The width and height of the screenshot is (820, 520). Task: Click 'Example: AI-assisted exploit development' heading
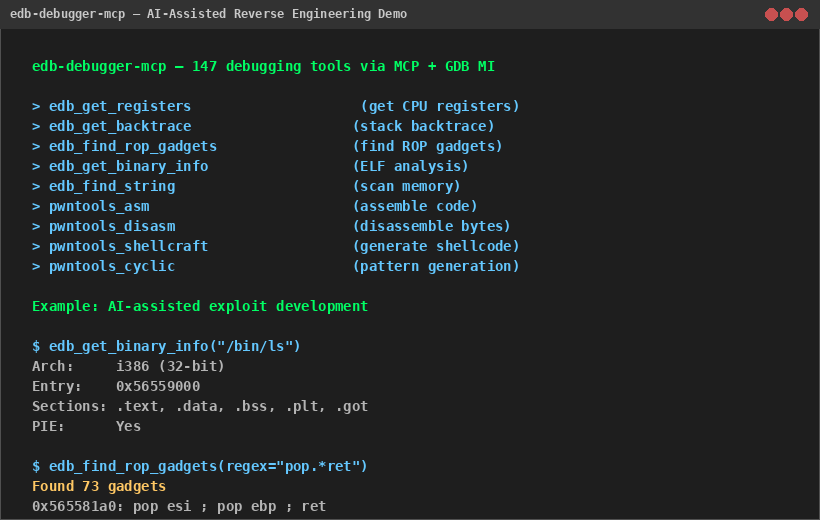200,306
